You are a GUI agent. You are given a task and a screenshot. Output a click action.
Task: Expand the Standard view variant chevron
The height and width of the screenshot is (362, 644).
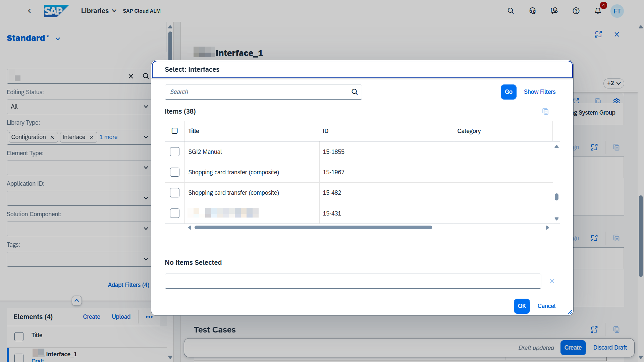58,39
